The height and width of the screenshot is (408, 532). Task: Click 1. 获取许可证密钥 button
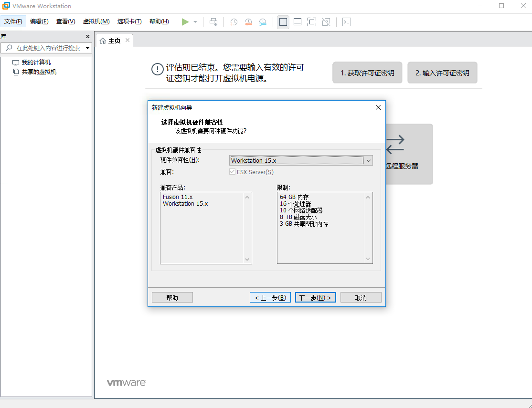[367, 73]
